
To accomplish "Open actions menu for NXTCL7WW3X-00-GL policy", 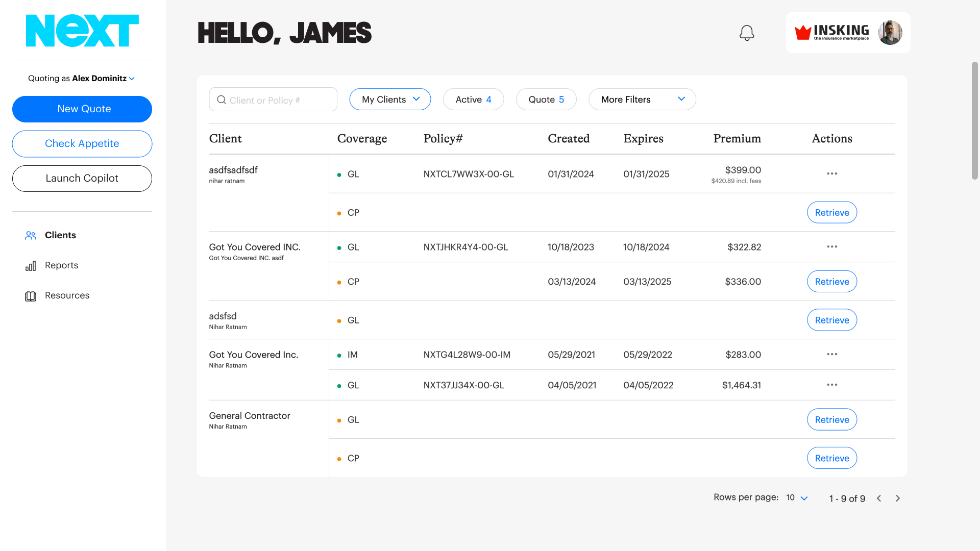I will click(x=832, y=173).
